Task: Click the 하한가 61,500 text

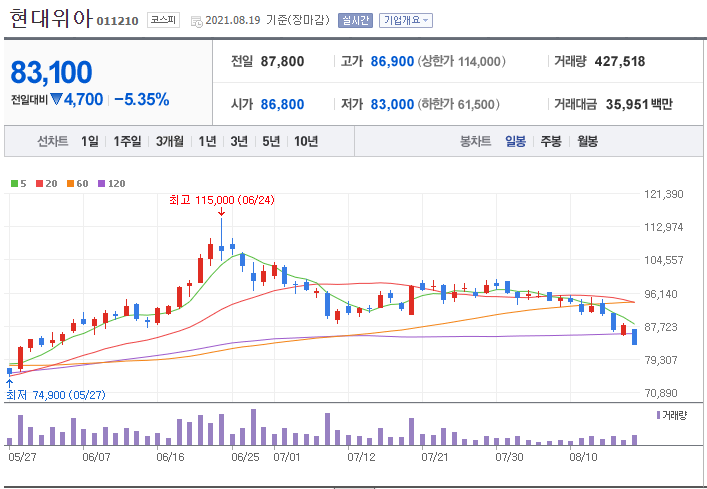Action: click(459, 105)
